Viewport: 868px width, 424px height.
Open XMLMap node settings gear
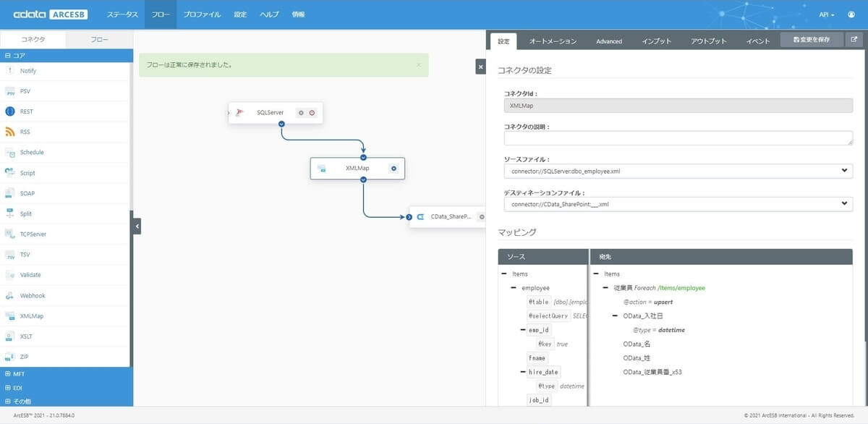pos(393,169)
